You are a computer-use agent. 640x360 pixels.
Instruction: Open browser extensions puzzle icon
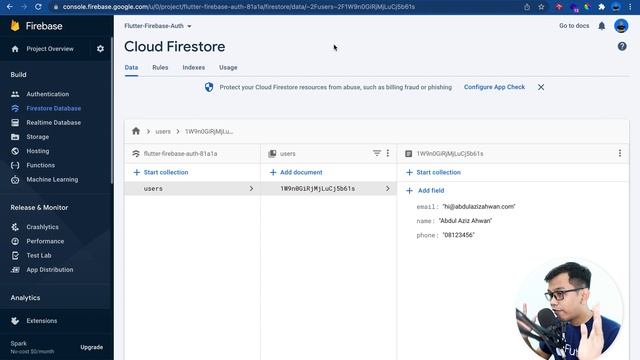pyautogui.click(x=601, y=7)
